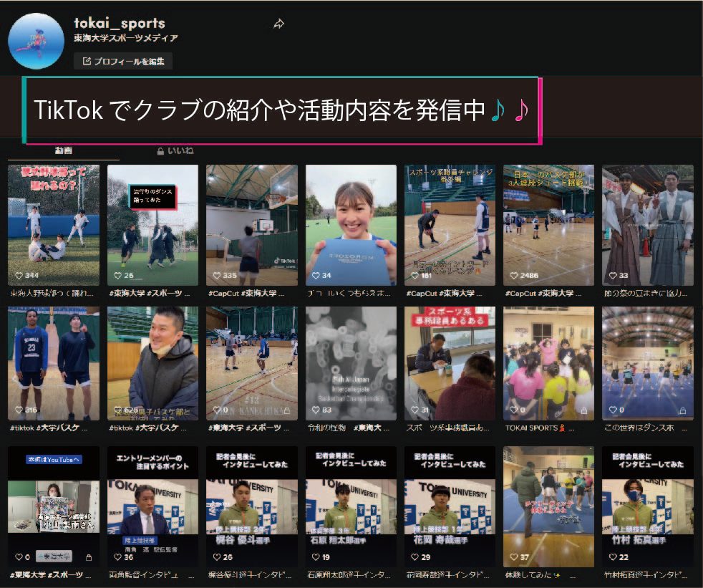Click the 東海大学スポーツメディア profile name
The height and width of the screenshot is (588, 703).
[126, 39]
